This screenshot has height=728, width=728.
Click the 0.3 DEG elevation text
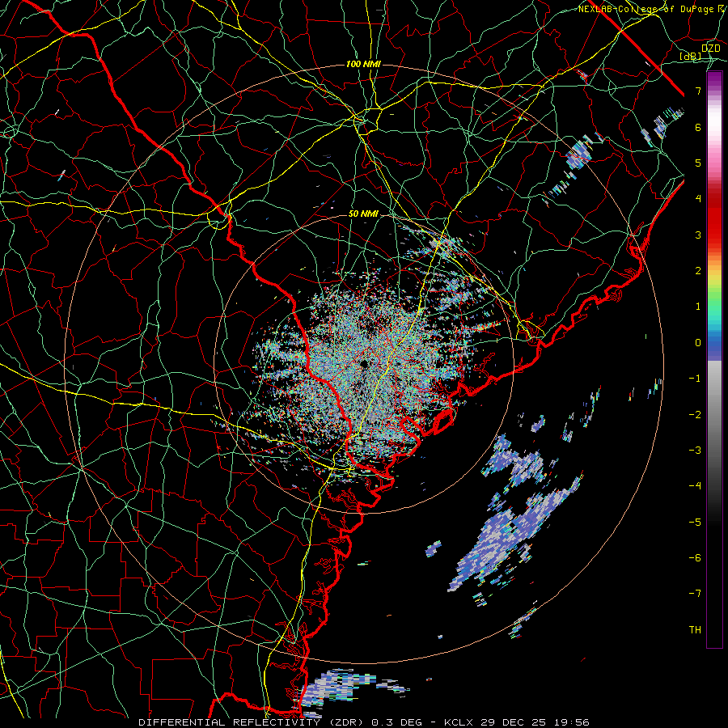pyautogui.click(x=396, y=722)
